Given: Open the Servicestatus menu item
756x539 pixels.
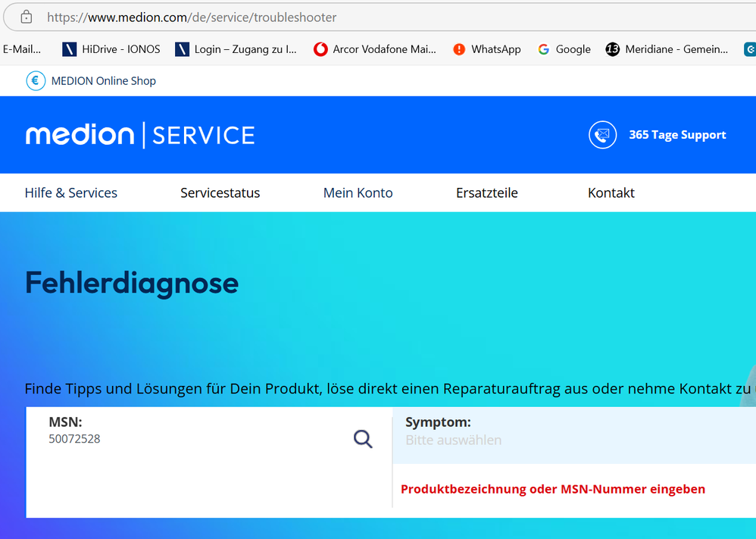Looking at the screenshot, I should coord(220,193).
